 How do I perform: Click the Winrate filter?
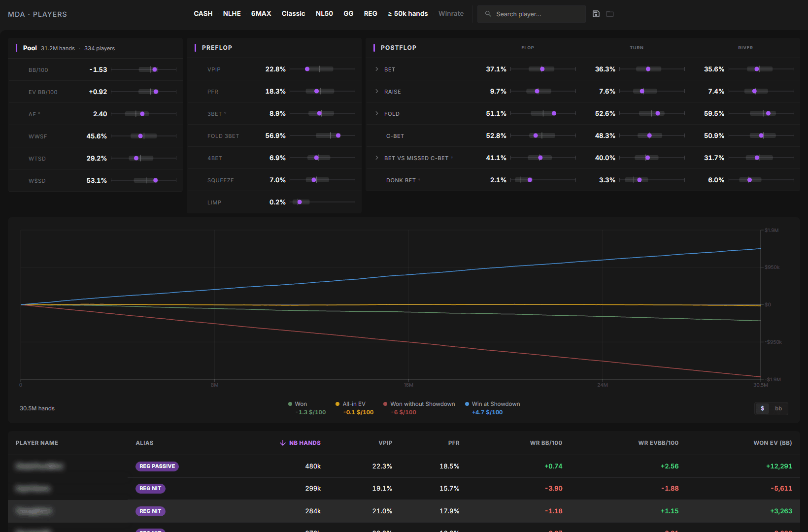tap(451, 14)
